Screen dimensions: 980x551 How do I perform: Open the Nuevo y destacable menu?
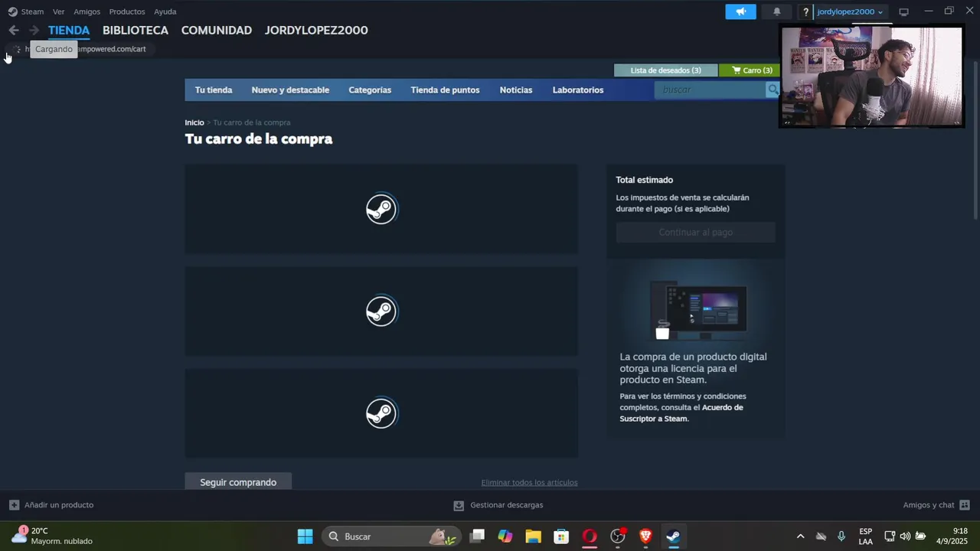coord(290,90)
